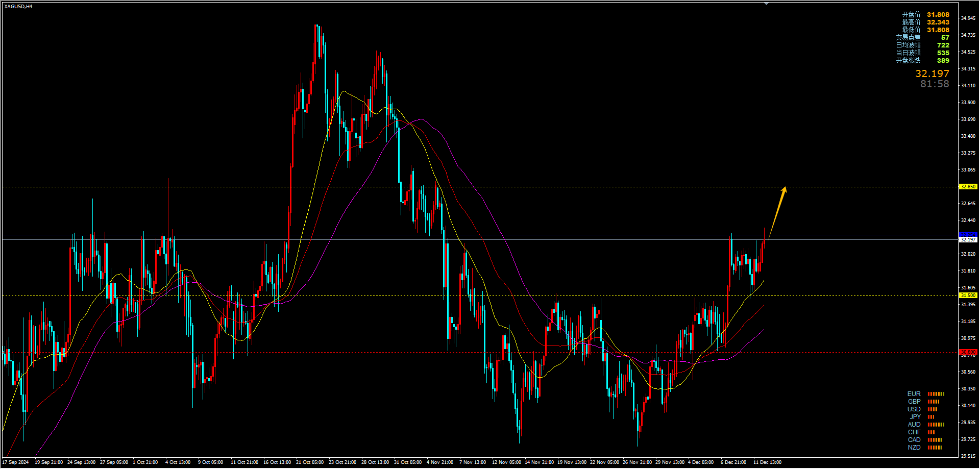Click the JPY currency strength label
Screen dimensions: 980x469
coord(916,417)
